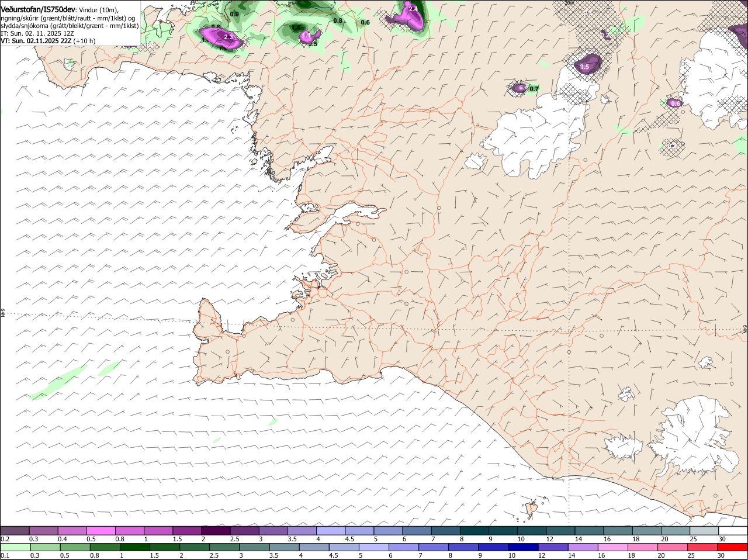Click the dark green rain swatch between 1 and 1.5

pyautogui.click(x=134, y=547)
